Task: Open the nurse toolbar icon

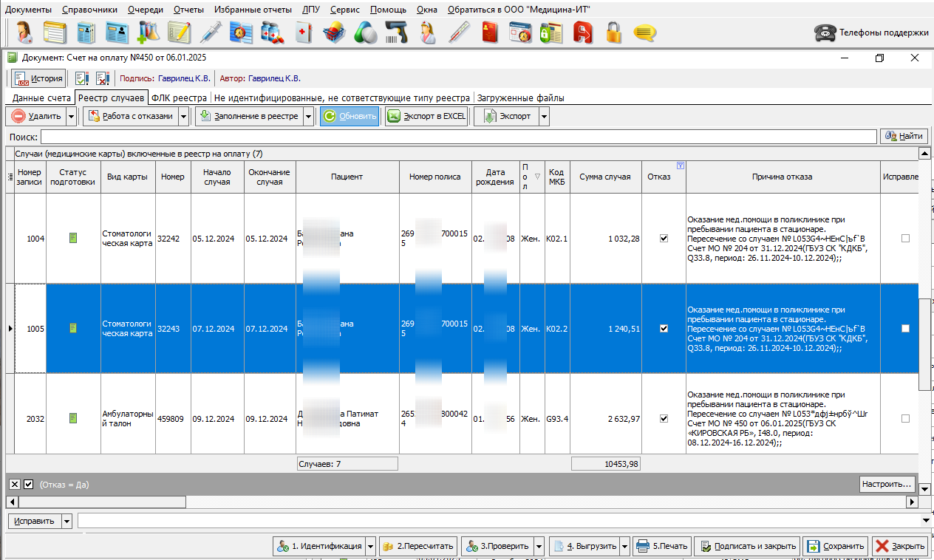Action: pyautogui.click(x=428, y=33)
